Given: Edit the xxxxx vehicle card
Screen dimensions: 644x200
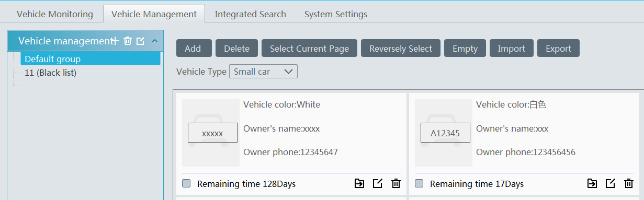Looking at the screenshot, I should pyautogui.click(x=378, y=183).
